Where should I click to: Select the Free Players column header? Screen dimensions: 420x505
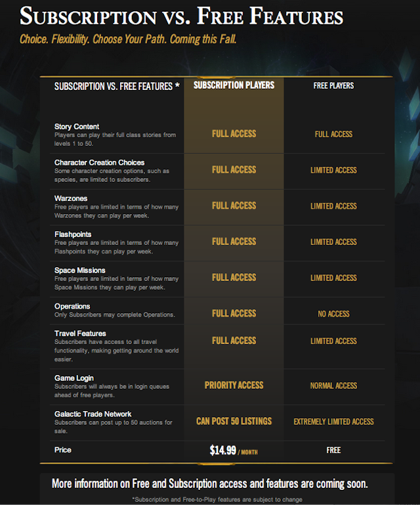tap(333, 86)
